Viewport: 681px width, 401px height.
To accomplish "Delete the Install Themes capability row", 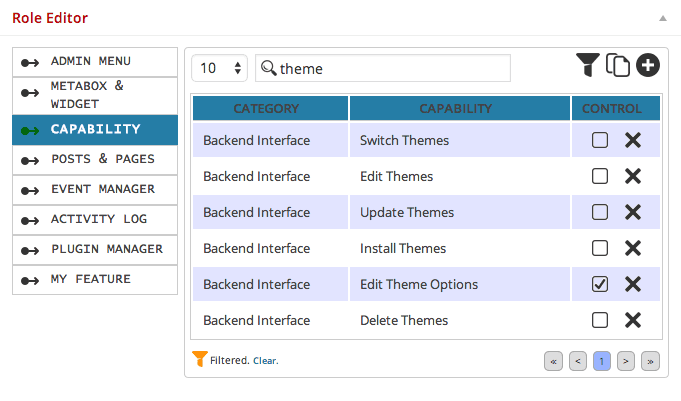I will point(633,249).
